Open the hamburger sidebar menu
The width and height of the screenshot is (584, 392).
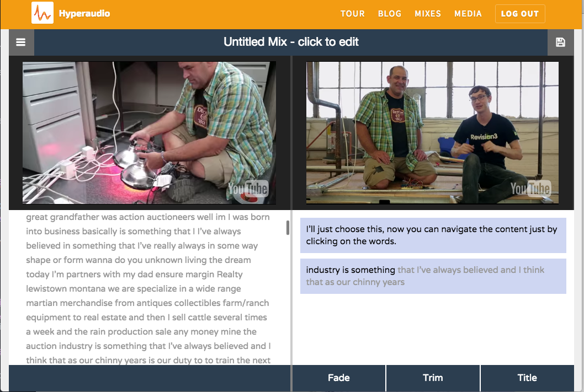[21, 42]
